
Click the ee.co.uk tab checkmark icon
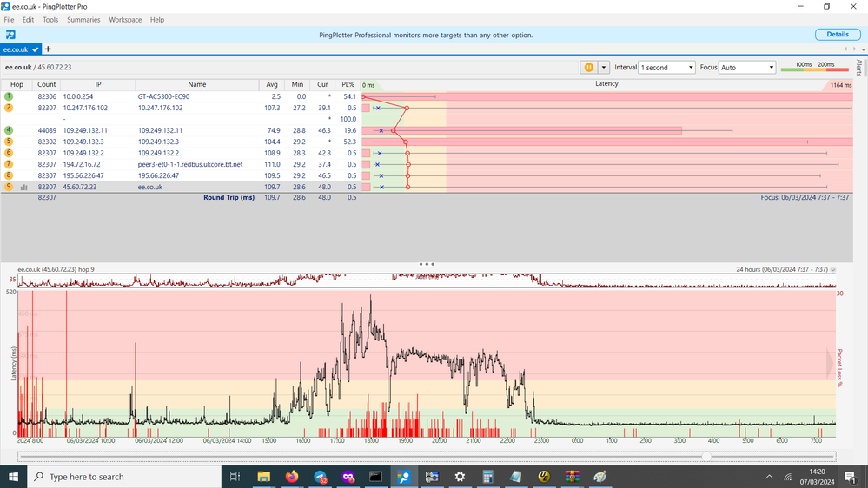[x=36, y=49]
